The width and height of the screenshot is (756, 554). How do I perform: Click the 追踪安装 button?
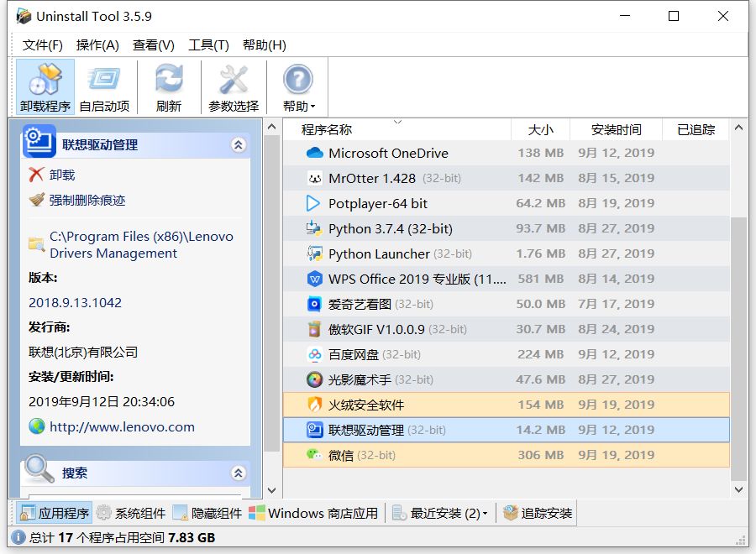coord(537,513)
